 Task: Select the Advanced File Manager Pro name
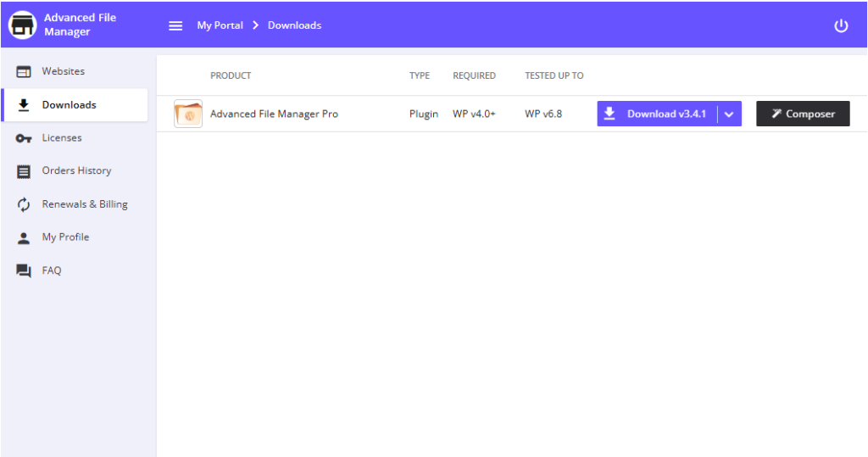coord(274,114)
